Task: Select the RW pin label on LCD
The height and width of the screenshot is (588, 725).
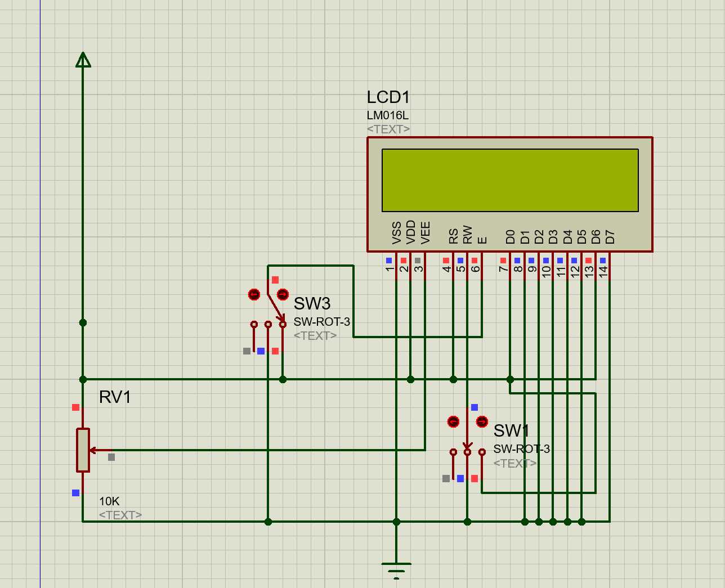Action: click(x=468, y=235)
